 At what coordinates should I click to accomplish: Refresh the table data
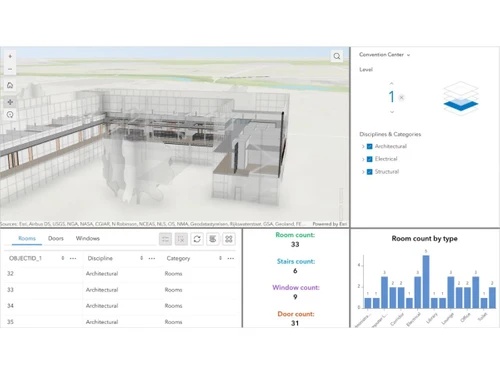197,239
